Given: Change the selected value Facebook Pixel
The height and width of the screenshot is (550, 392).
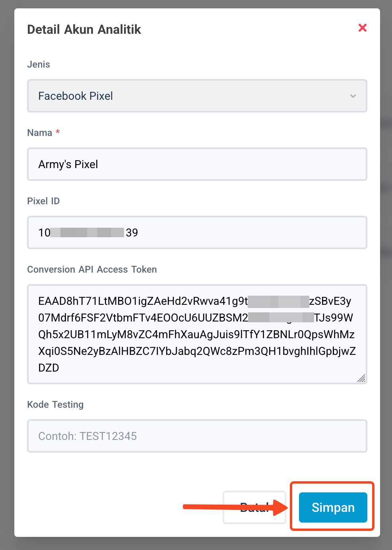Looking at the screenshot, I should click(197, 96).
